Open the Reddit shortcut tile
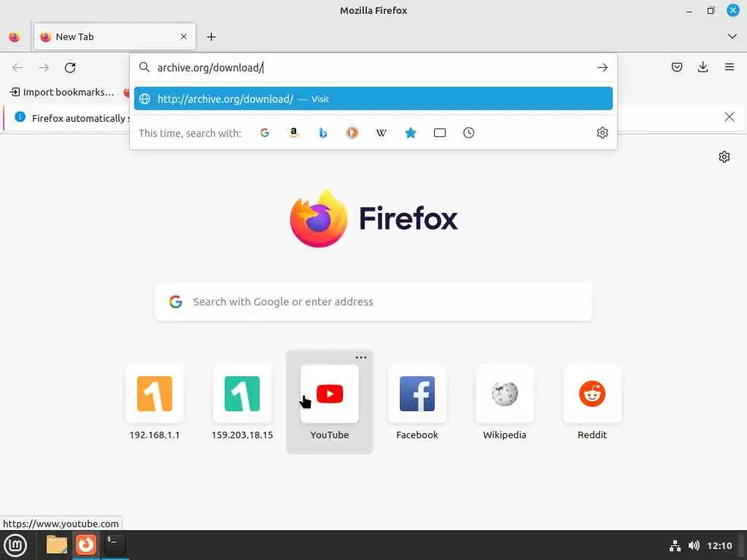The height and width of the screenshot is (560, 747). 592,402
